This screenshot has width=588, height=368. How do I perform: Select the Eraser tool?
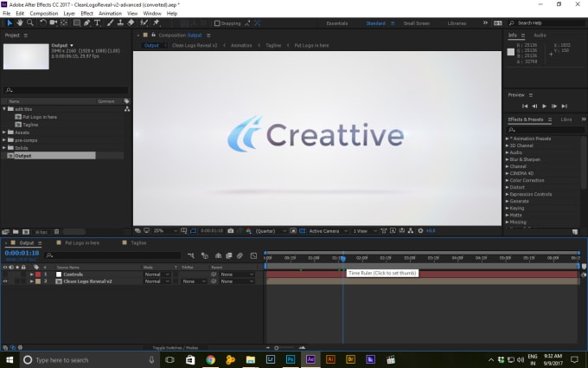[131, 23]
